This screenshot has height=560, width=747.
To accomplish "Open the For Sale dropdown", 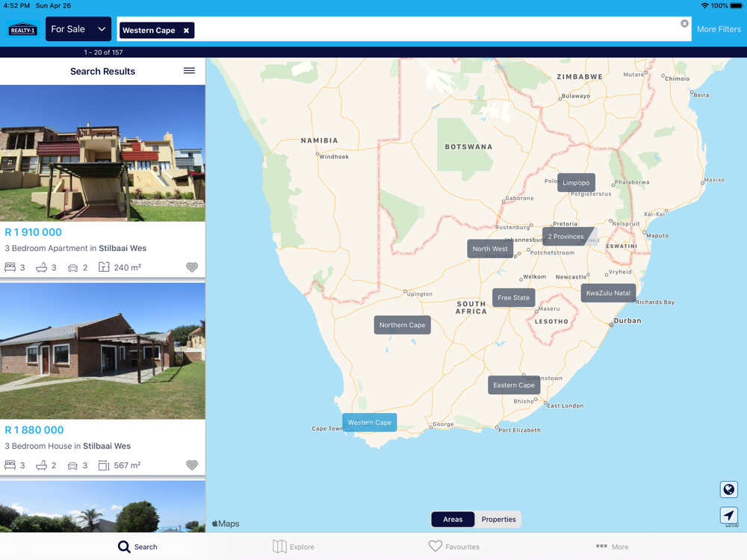I will (78, 29).
